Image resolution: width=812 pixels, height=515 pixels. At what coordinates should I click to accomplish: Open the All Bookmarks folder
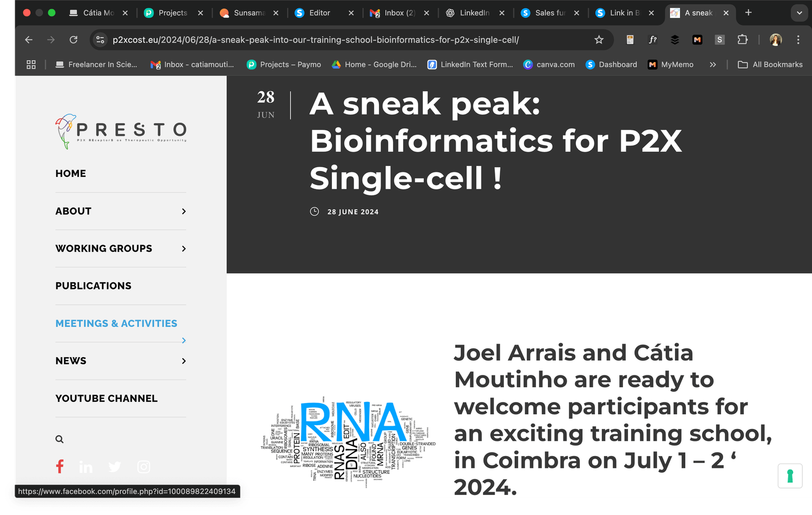[x=770, y=64]
